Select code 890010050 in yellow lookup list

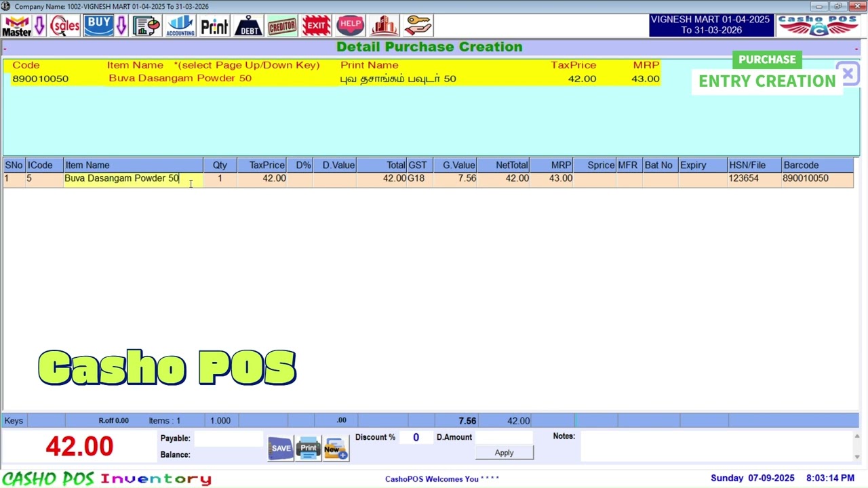[x=40, y=79]
